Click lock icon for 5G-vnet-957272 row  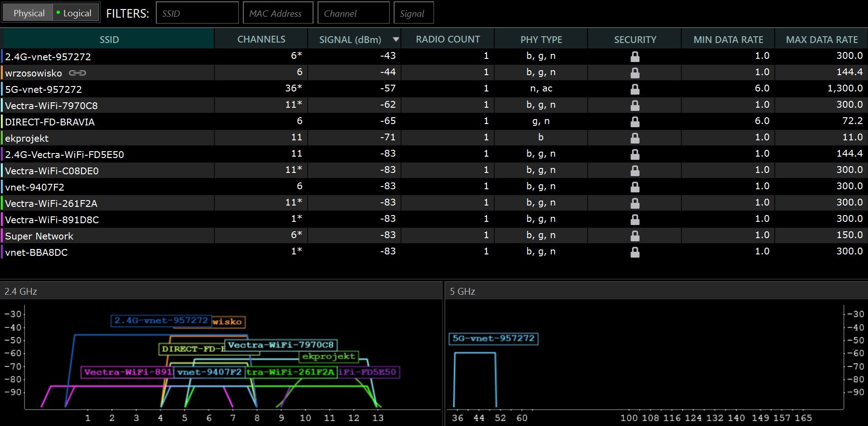tap(635, 89)
